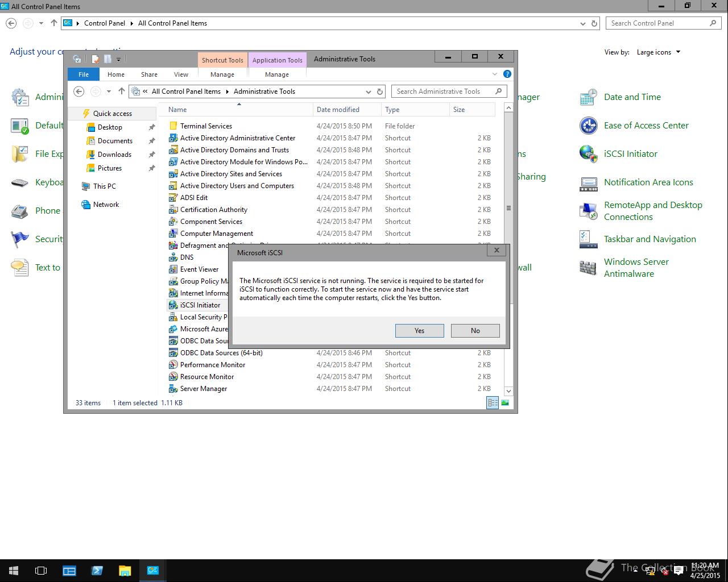This screenshot has width=728, height=582.
Task: Click the blue Help icon in Administrative Tools
Action: [507, 74]
